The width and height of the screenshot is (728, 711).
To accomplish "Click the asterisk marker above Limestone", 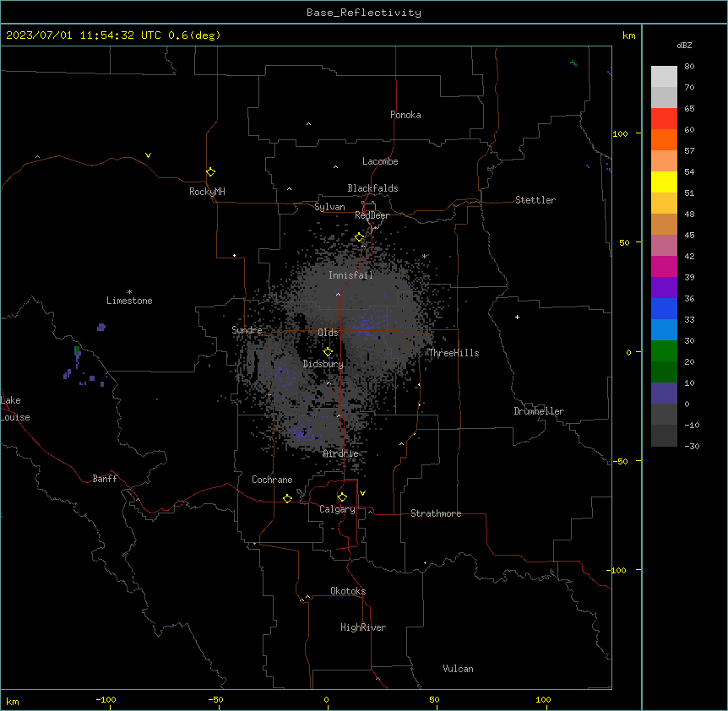I will click(129, 292).
